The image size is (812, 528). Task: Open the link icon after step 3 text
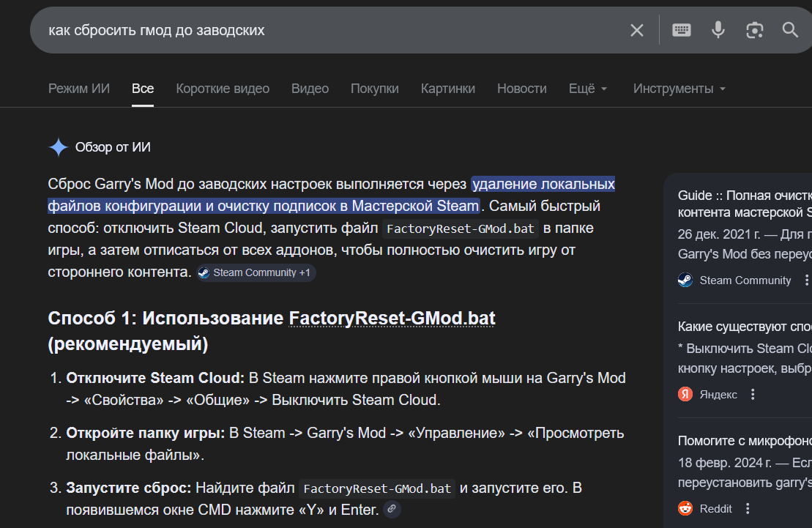392,509
